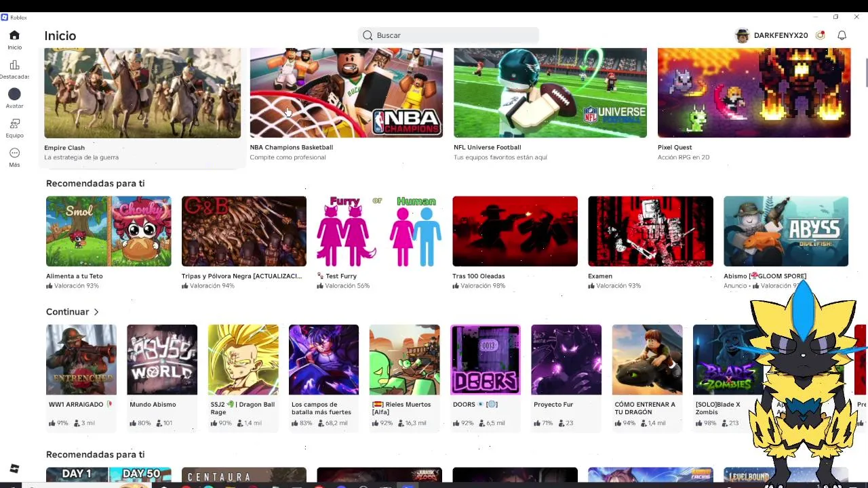The height and width of the screenshot is (488, 868).
Task: Click the vertical page scrollbar
Action: [866, 73]
